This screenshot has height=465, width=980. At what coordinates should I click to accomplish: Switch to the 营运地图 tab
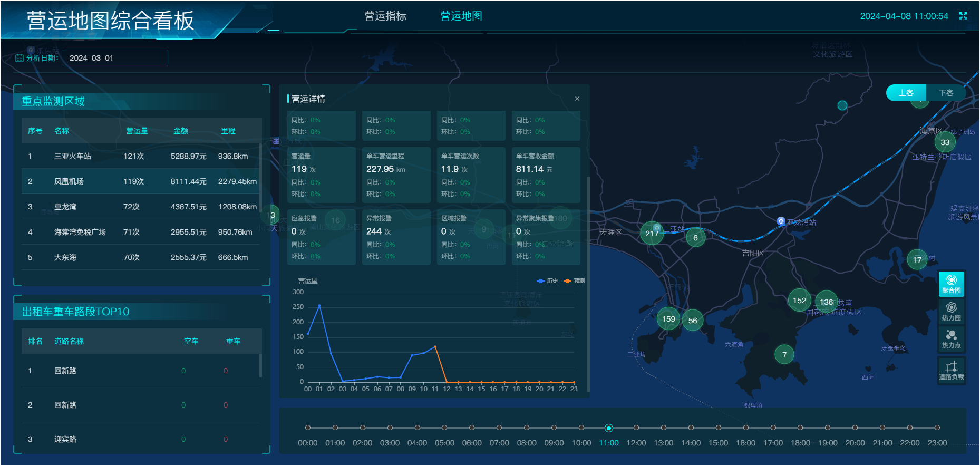click(x=461, y=16)
